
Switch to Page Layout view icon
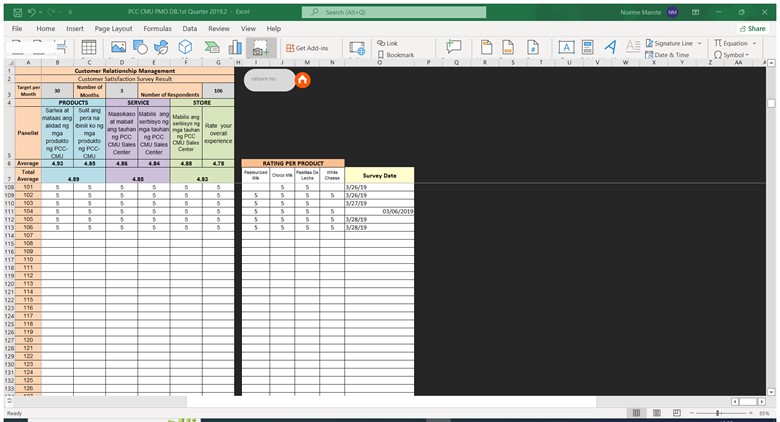click(657, 413)
